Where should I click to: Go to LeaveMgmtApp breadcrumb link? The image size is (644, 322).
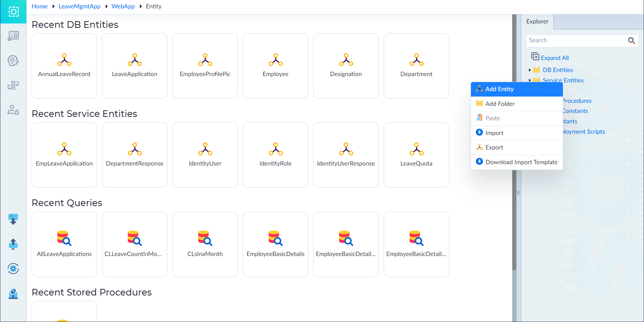(x=79, y=6)
